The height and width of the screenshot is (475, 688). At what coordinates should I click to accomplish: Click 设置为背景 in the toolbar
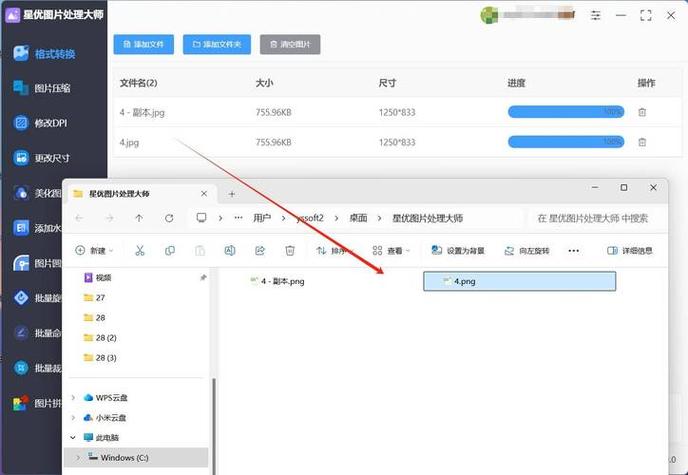tap(458, 250)
